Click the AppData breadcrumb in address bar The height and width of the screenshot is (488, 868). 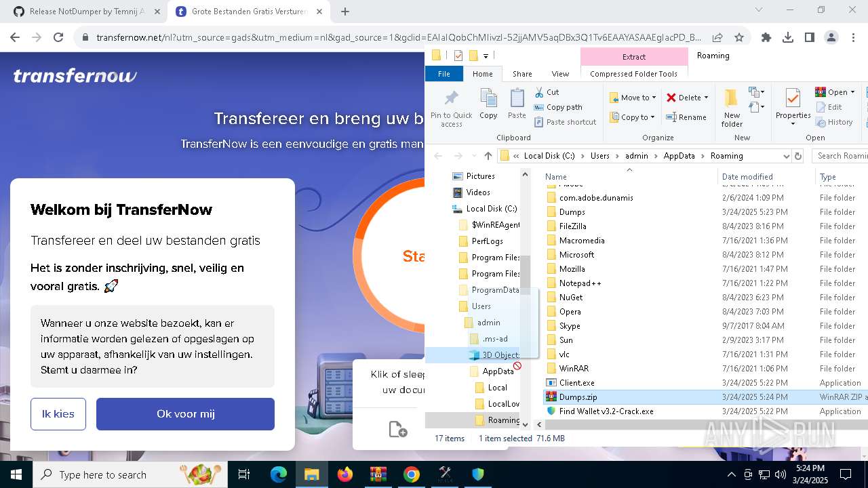679,156
